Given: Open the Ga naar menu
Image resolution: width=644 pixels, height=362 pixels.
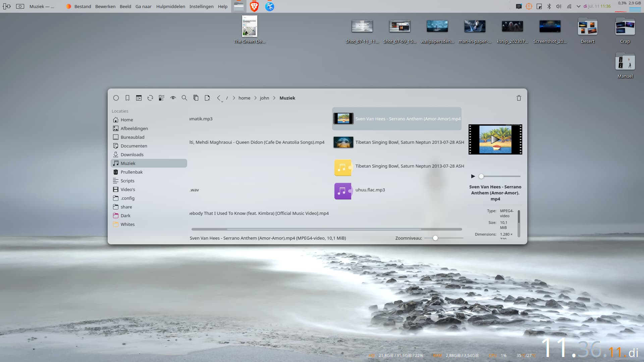Looking at the screenshot, I should pyautogui.click(x=143, y=6).
